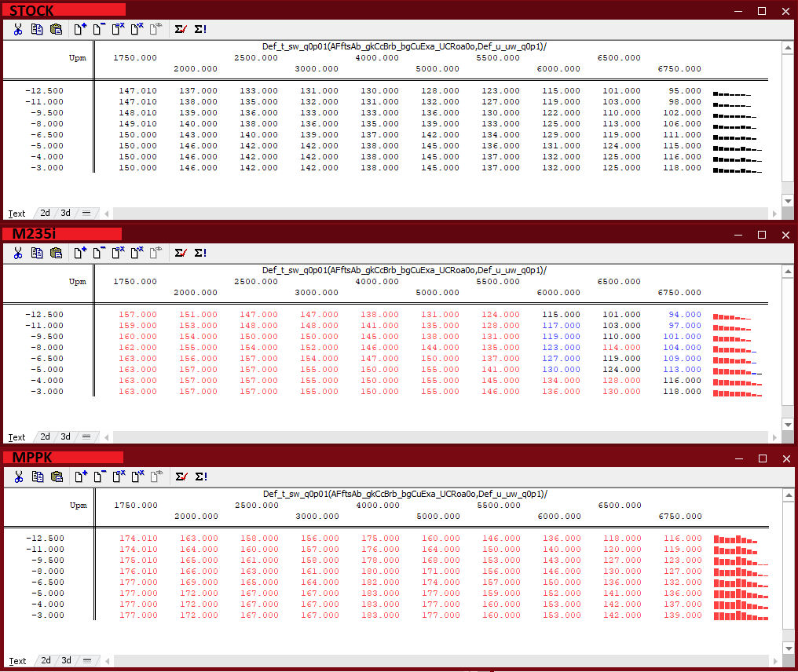
Task: Switch to the 2d tab in MPPK window
Action: coord(46,661)
